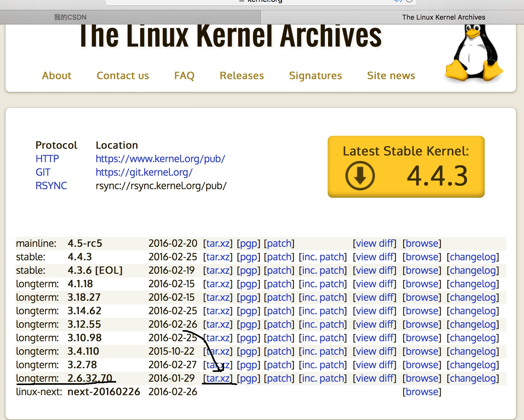Viewport: 524px width, 420px height.
Task: Open patch link for longterm 4.1.18
Action: [279, 284]
